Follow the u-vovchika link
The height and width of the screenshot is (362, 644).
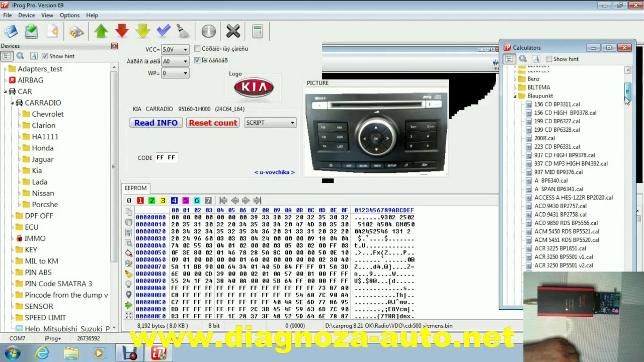click(274, 172)
